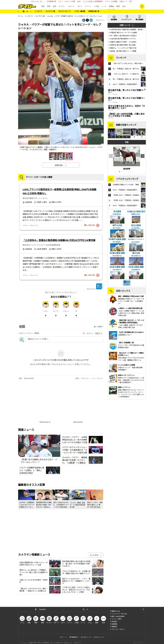Expand 話題の写真ランキング arrow
Viewport: 164px width, 644px height.
(x=139, y=125)
